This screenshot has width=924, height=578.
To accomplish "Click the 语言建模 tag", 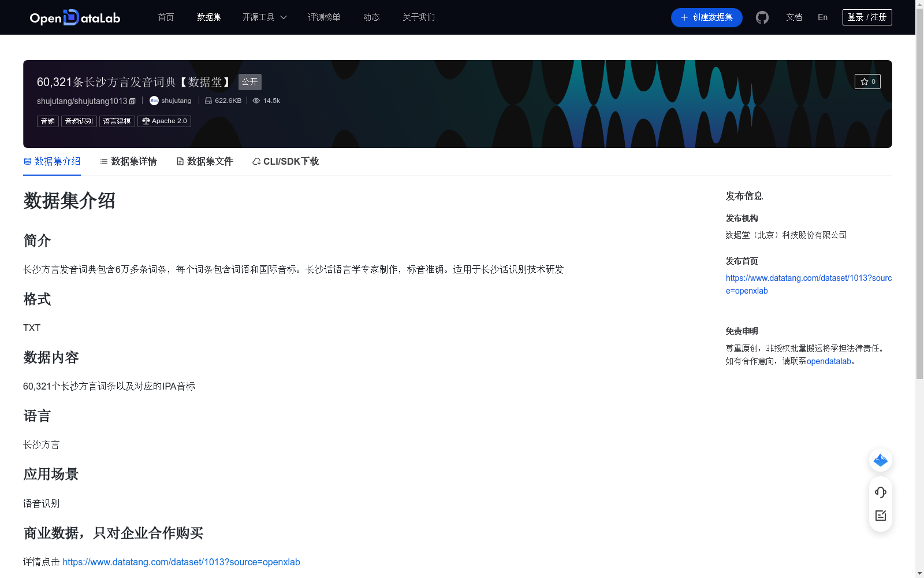I will (x=117, y=121).
